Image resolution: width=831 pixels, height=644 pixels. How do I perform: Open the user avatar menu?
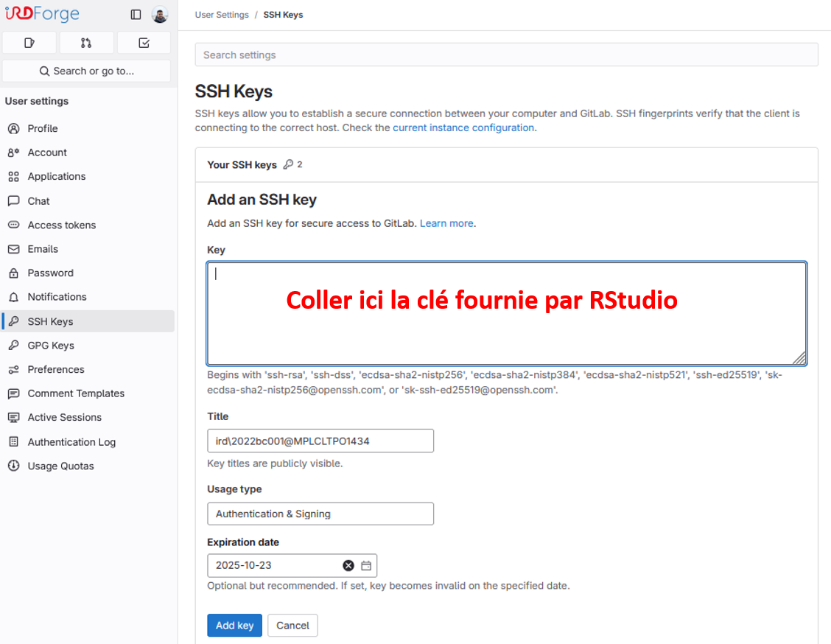coord(160,15)
